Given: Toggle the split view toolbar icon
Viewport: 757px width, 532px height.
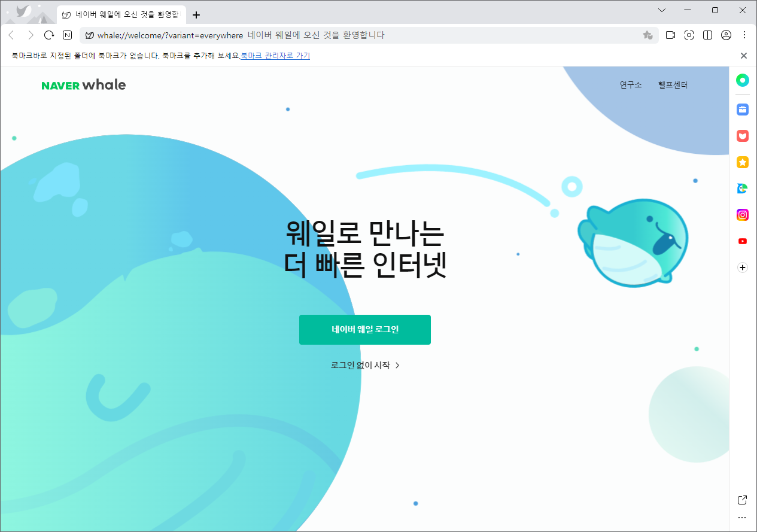Looking at the screenshot, I should coord(707,35).
